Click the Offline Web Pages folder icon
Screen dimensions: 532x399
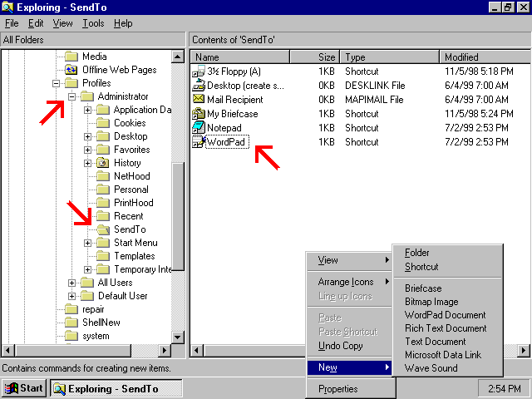71,70
